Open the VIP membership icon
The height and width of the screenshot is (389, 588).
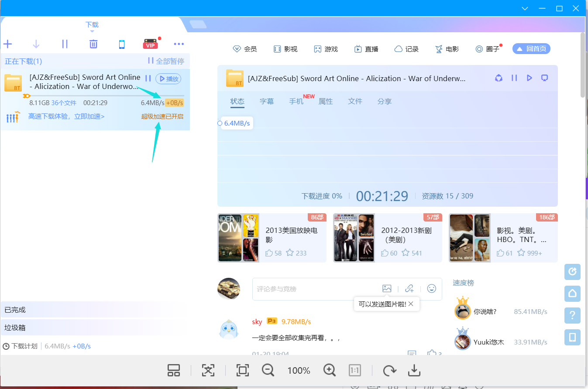point(150,44)
